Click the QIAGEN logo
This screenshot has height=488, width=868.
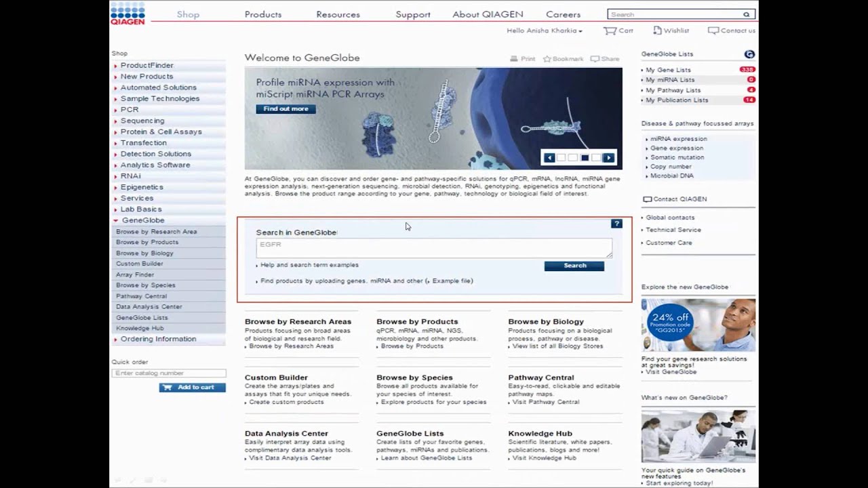[128, 14]
